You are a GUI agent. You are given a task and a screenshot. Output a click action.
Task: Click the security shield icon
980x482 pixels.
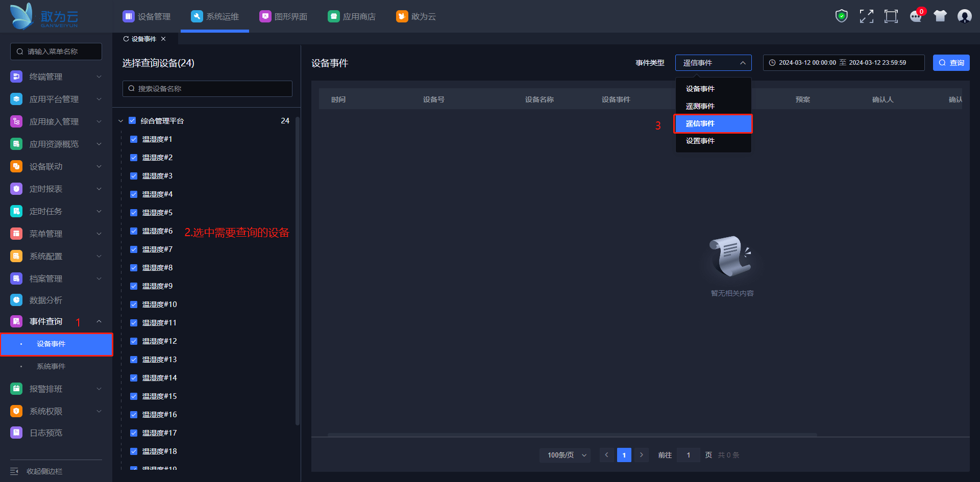(842, 16)
